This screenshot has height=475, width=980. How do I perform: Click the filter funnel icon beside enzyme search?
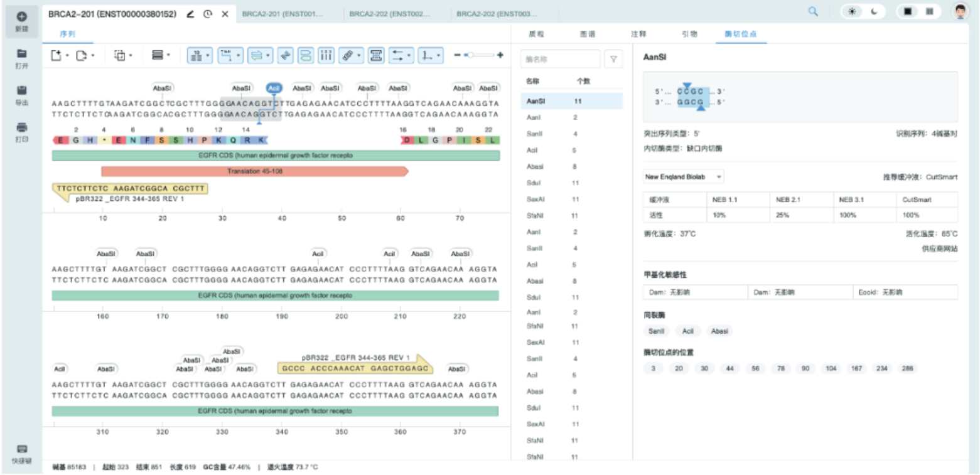(x=613, y=60)
